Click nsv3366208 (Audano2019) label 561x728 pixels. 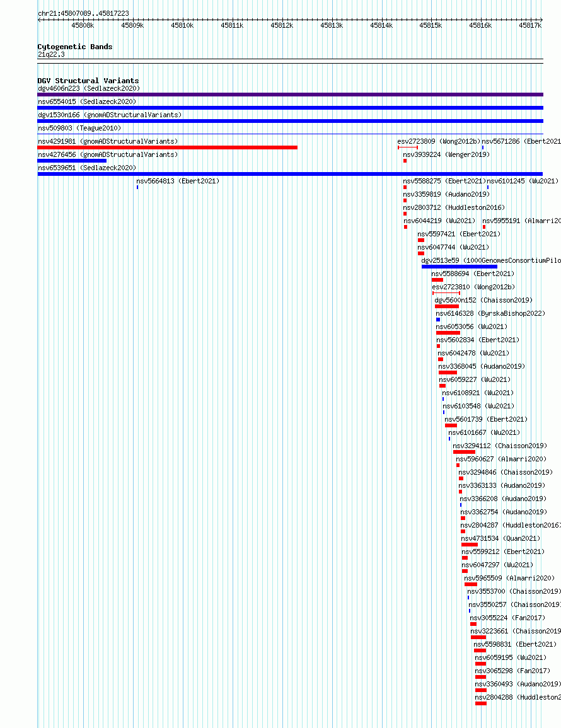(504, 499)
